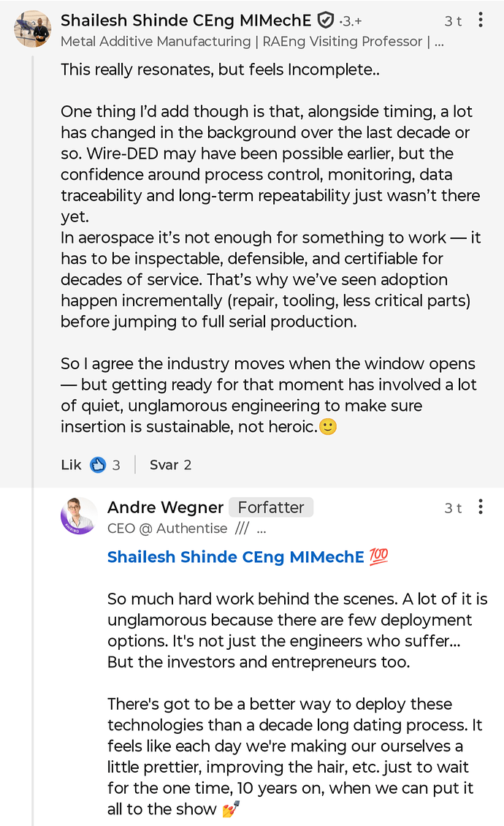504x826 pixels.
Task: Open the three-dot menu on Andre Wegner's reply
Action: pos(480,507)
